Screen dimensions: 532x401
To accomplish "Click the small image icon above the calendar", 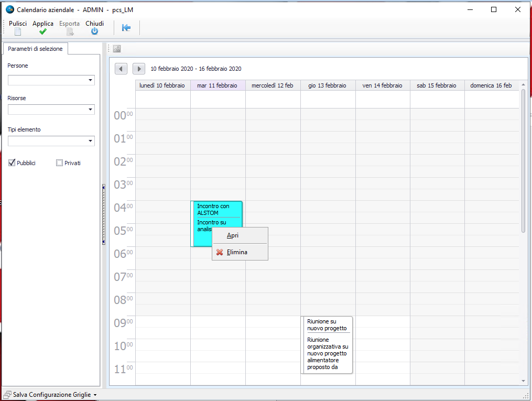I will [117, 49].
